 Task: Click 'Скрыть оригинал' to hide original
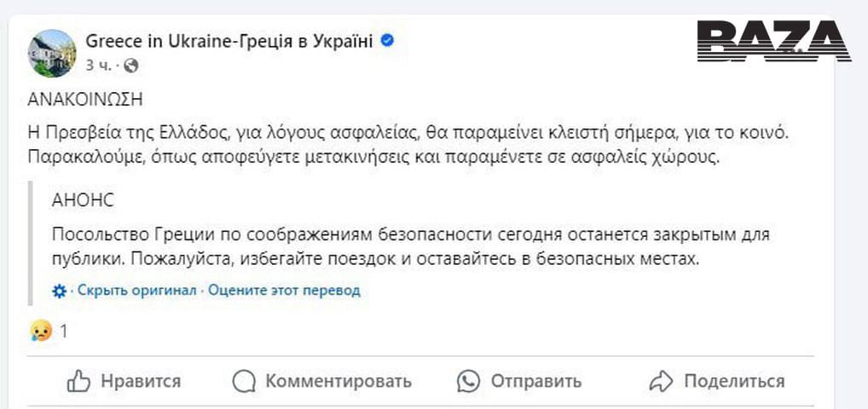coord(137,291)
